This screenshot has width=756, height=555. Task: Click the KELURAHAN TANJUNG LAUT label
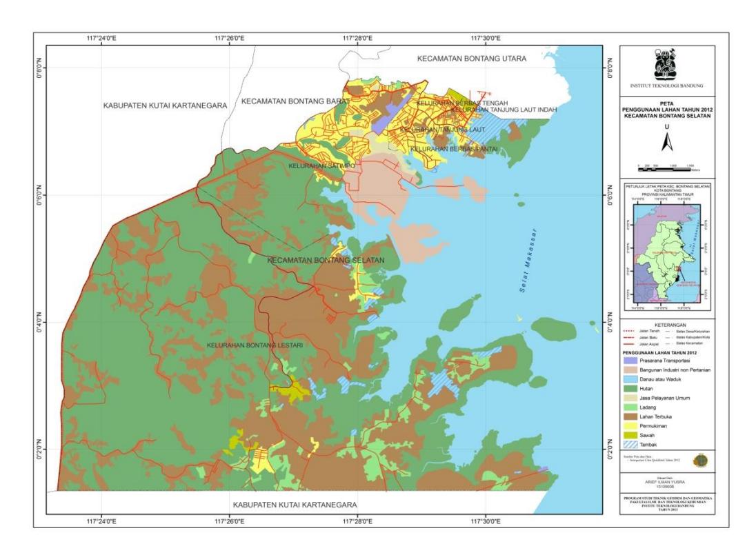point(443,130)
